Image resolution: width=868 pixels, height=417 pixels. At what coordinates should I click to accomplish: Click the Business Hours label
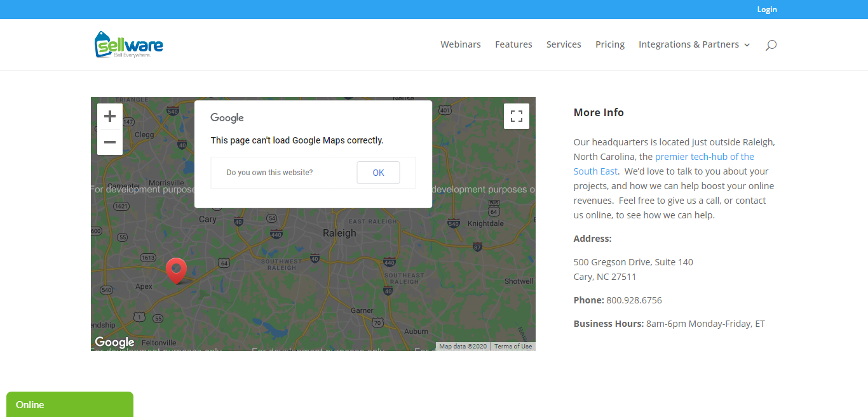tap(609, 324)
